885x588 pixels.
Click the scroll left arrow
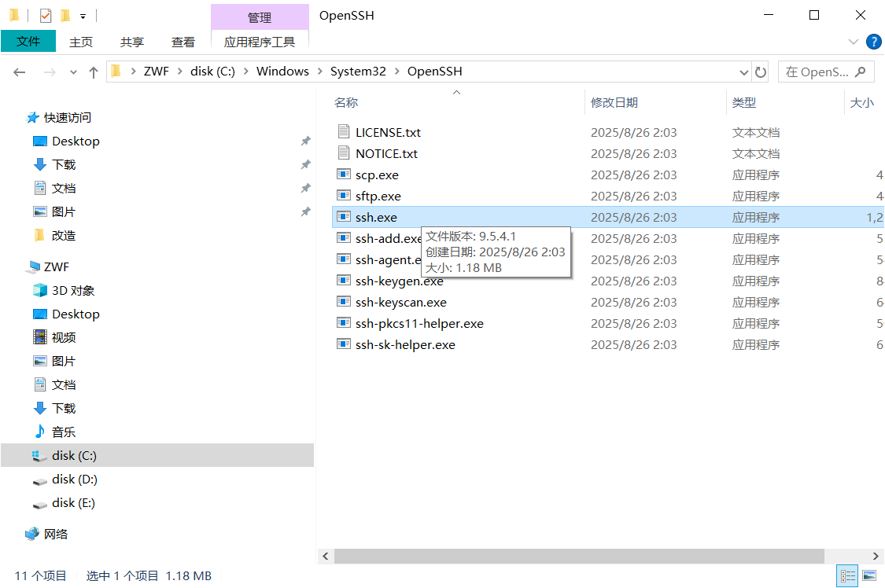pyautogui.click(x=326, y=557)
